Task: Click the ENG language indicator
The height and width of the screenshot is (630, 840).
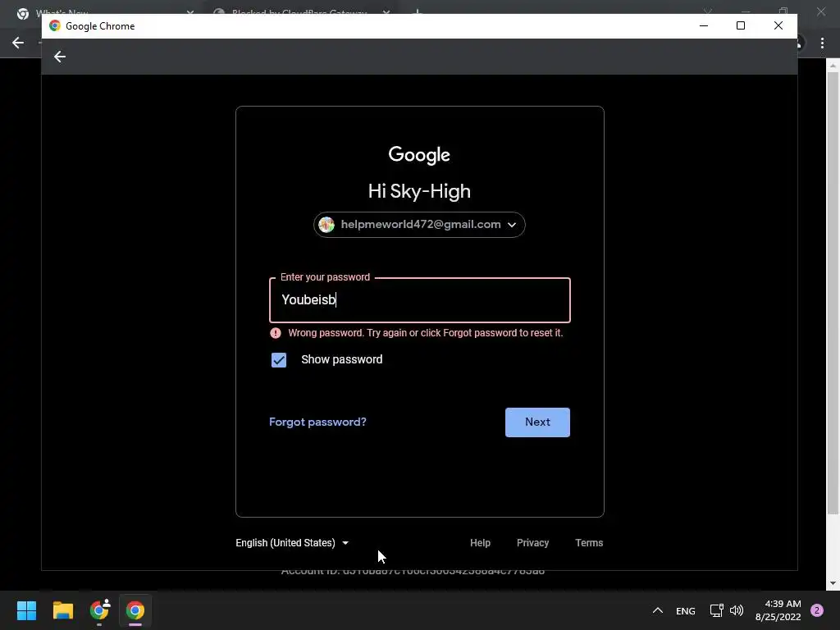Action: [685, 610]
